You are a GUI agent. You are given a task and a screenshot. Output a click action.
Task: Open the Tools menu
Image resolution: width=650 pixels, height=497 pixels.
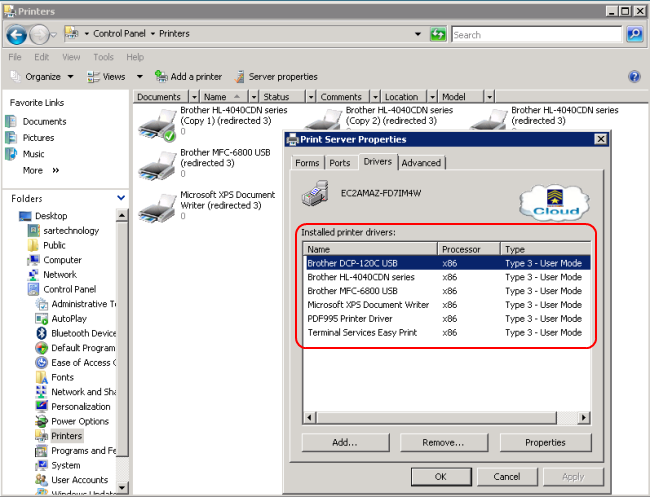103,57
